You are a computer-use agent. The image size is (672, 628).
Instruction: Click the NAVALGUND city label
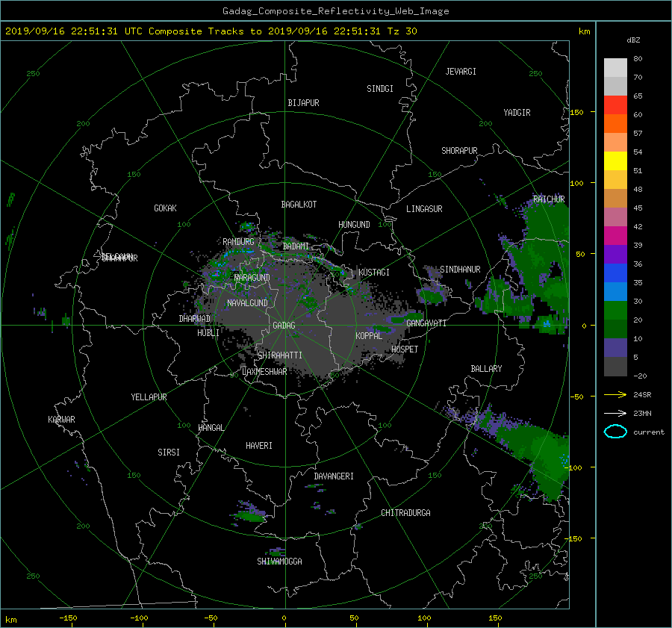[247, 303]
